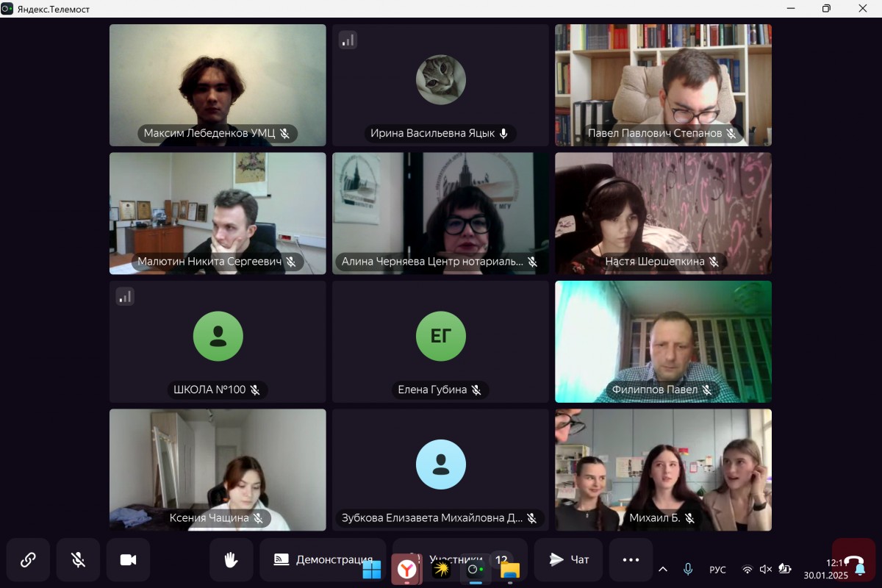Image resolution: width=882 pixels, height=588 pixels.
Task: Click the ЕГ avatar of Елена Губина
Action: pyautogui.click(x=440, y=336)
